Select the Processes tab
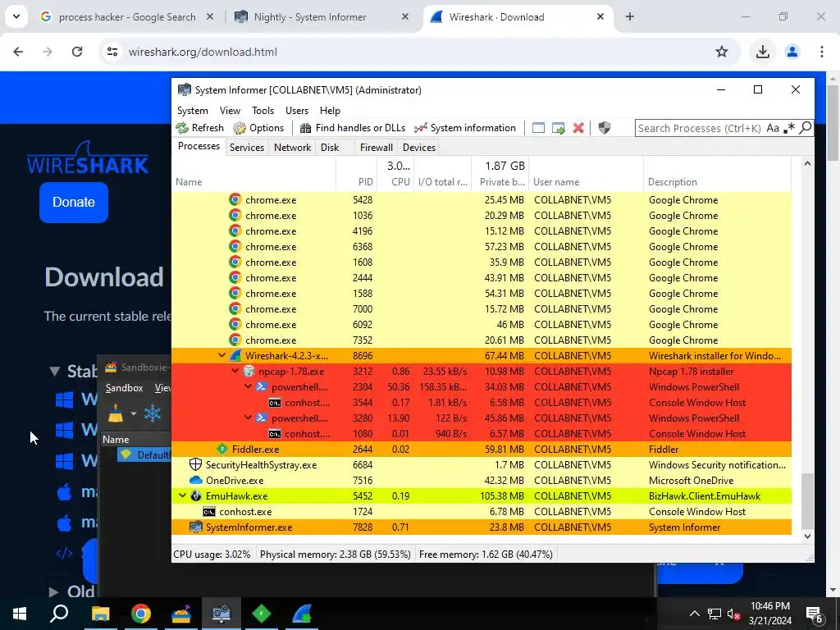Image resolution: width=840 pixels, height=630 pixels. tap(199, 146)
